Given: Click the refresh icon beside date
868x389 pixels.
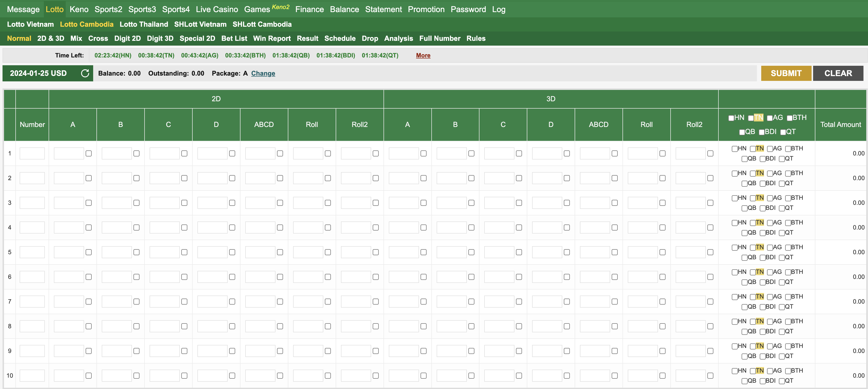Looking at the screenshot, I should click(85, 73).
